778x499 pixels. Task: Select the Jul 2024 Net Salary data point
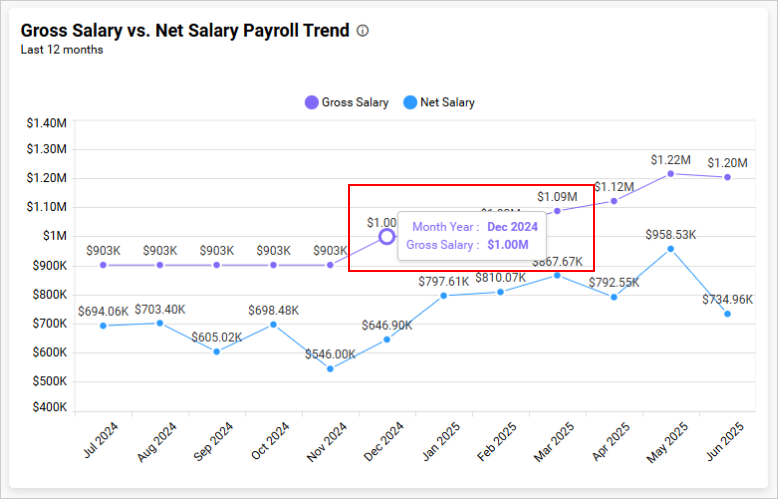click(x=103, y=325)
